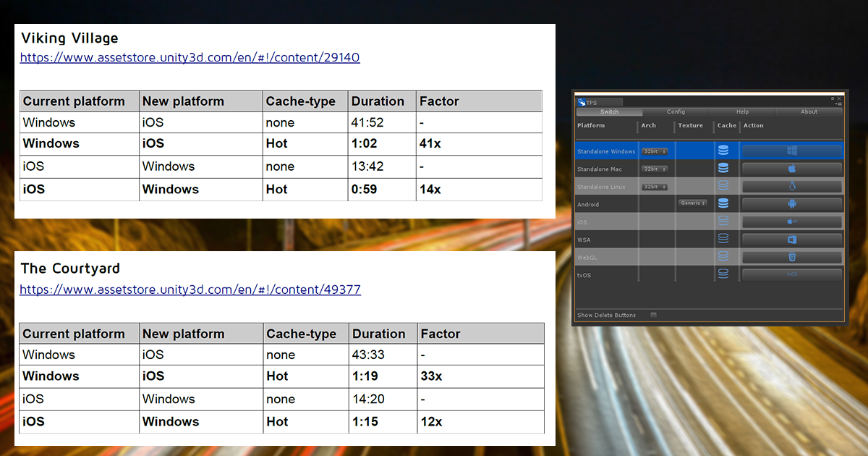Click the WebGL HTML5 action icon
This screenshot has height=456, width=868.
point(791,257)
